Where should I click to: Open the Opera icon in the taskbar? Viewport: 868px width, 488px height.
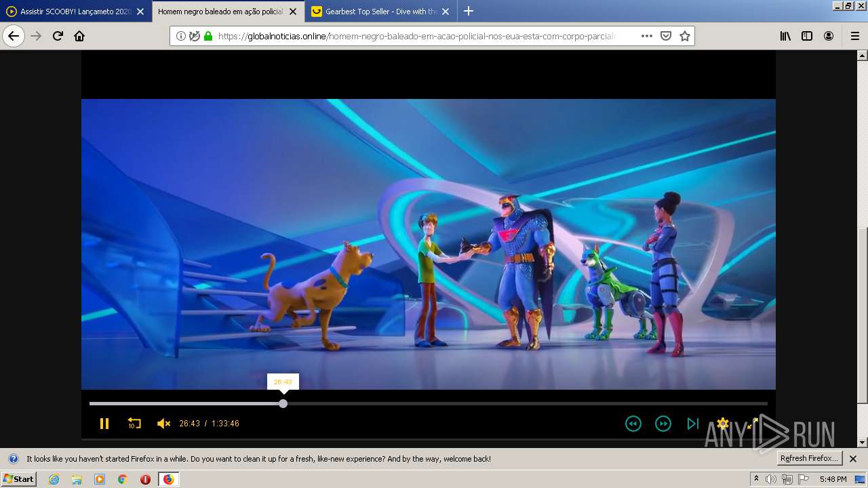tap(145, 479)
